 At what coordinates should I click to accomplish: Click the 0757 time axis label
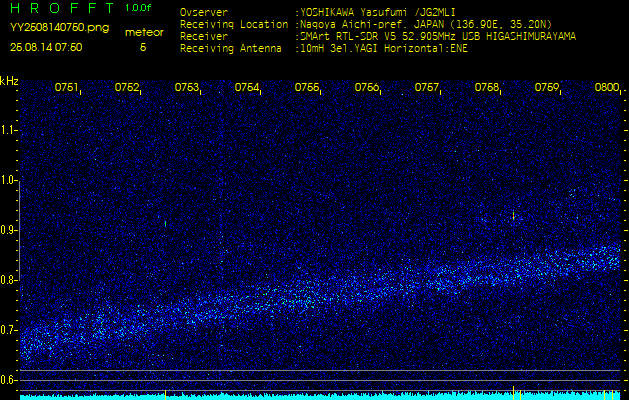pos(426,87)
